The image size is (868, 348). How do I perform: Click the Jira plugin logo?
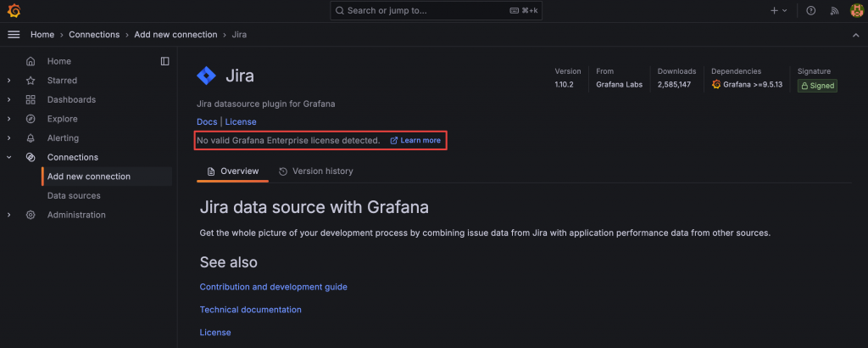(207, 76)
